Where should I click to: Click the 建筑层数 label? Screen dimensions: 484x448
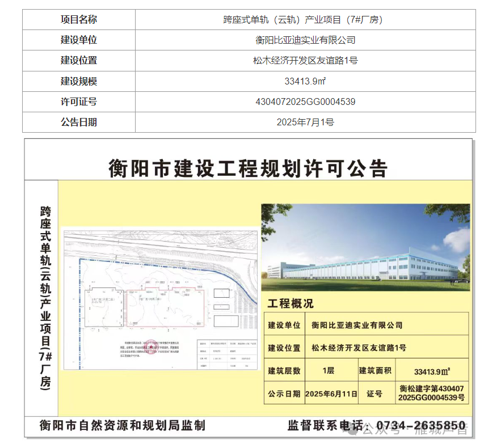(284, 370)
